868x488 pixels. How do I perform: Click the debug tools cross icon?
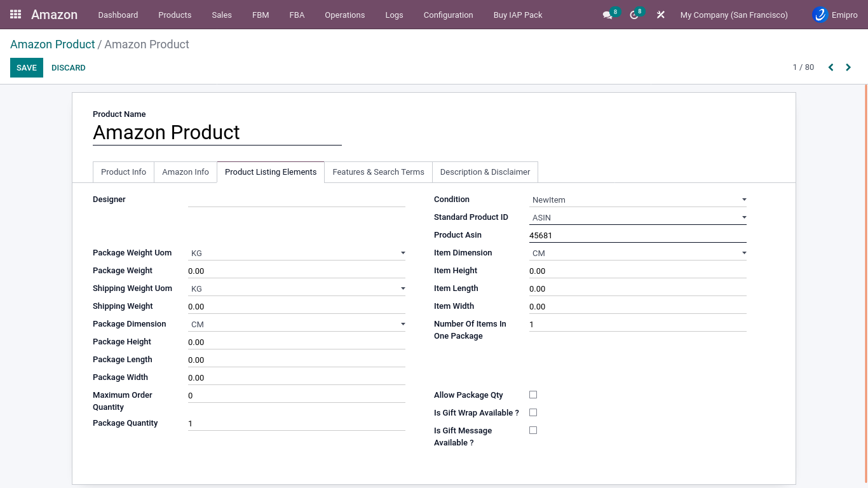tap(661, 15)
